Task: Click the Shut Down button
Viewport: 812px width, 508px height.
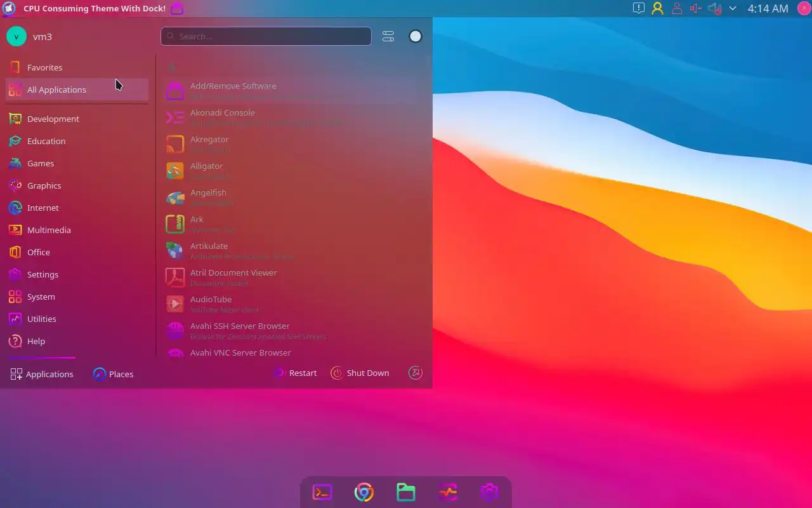Action: click(x=360, y=373)
